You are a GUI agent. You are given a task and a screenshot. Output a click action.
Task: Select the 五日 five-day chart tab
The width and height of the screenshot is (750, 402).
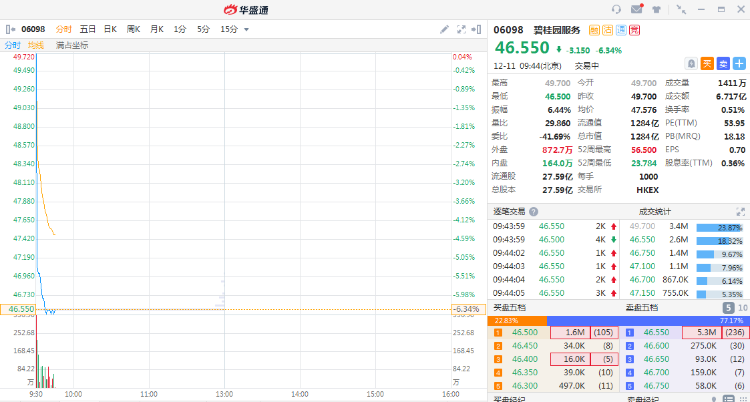pyautogui.click(x=88, y=29)
